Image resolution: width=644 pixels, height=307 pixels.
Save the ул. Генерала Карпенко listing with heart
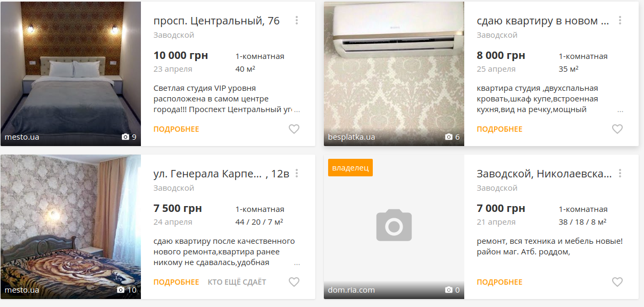click(294, 282)
